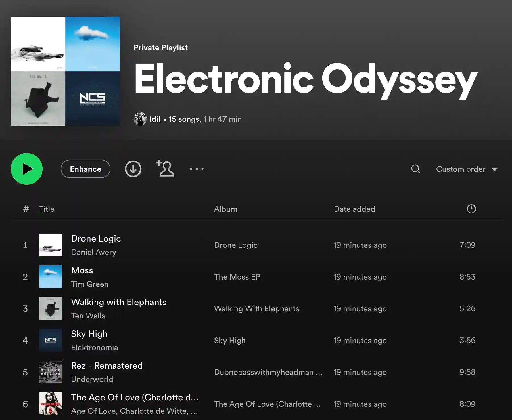Click the Walking with Elephants cover thumbnail

(x=51, y=308)
